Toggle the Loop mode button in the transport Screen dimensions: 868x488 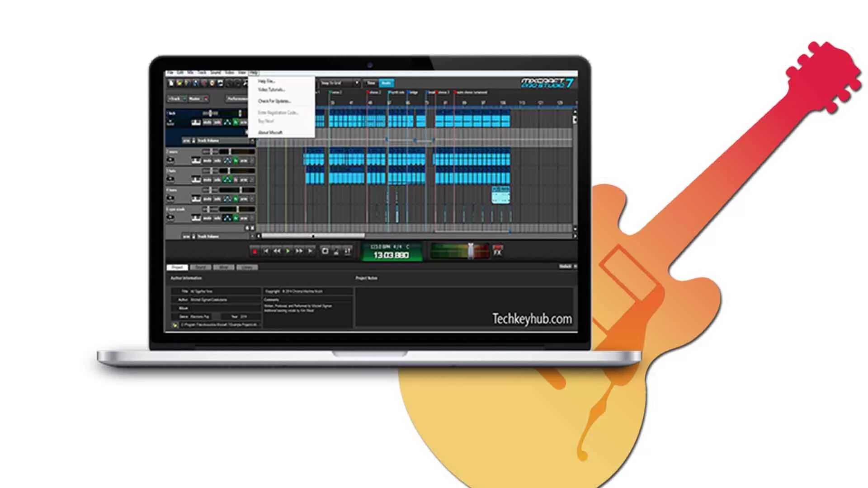325,251
